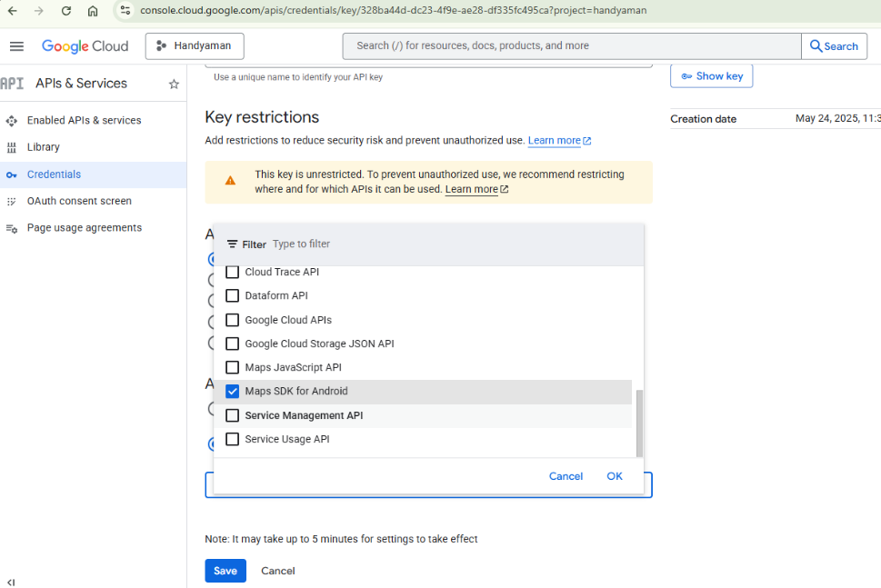Collapse the left sidebar panel
881x588 pixels.
11,582
